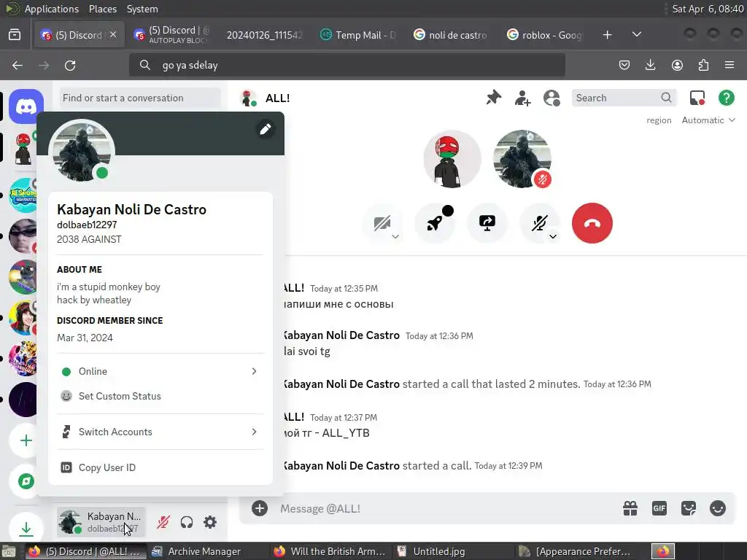The height and width of the screenshot is (560, 747).
Task: List all tabs chevron
Action: point(636,34)
